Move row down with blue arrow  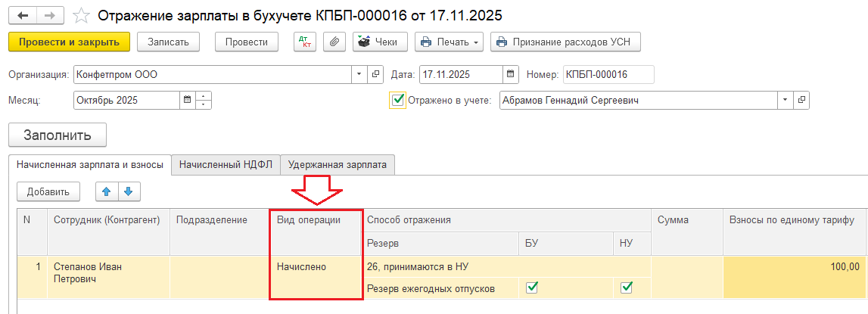pyautogui.click(x=129, y=191)
